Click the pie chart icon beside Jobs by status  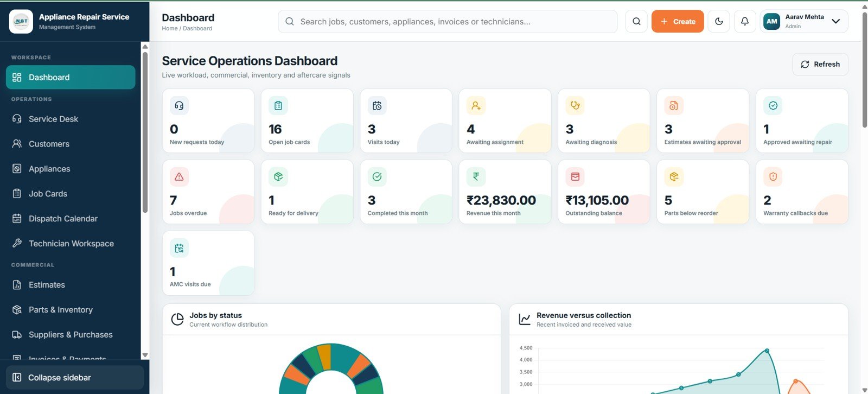(x=177, y=319)
